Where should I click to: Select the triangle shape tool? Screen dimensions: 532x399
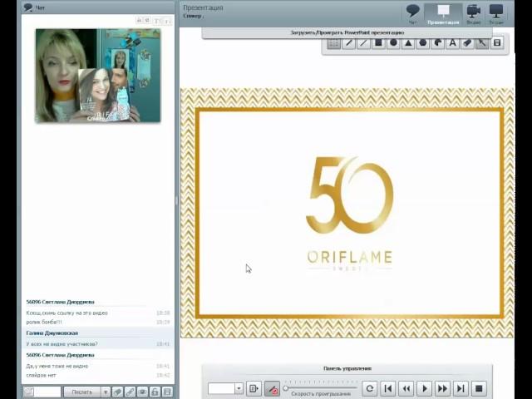click(x=408, y=43)
